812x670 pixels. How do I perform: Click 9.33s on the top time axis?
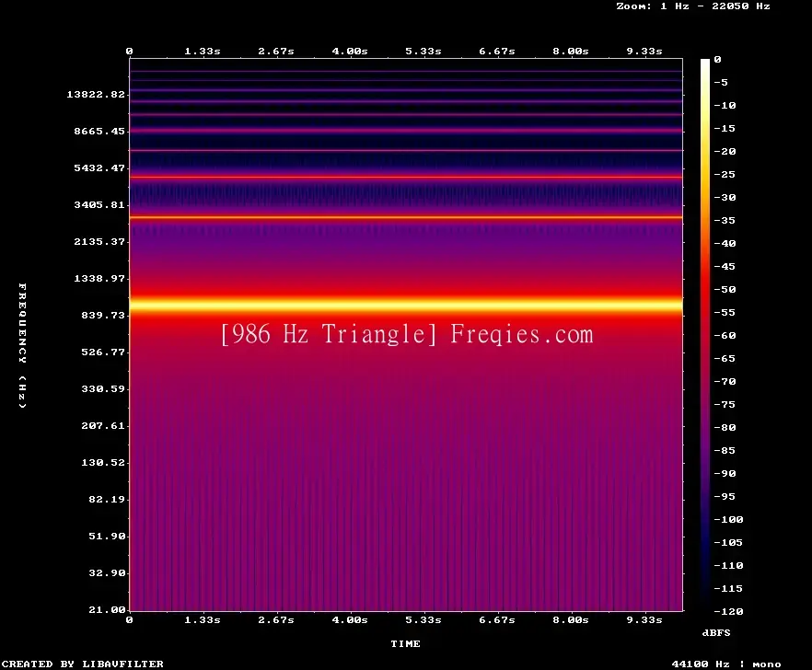(x=644, y=52)
